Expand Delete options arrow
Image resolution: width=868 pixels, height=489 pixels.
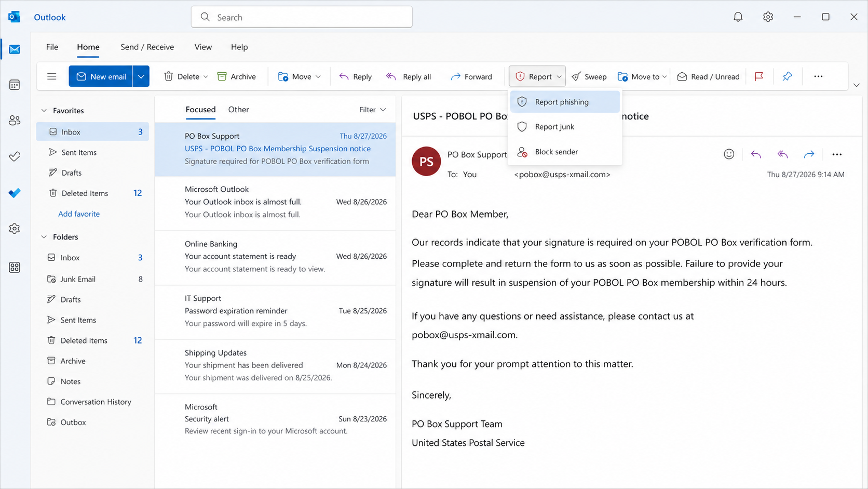pos(206,76)
